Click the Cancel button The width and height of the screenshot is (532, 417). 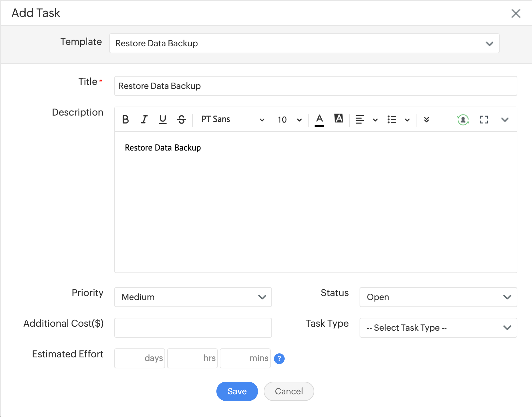click(289, 391)
